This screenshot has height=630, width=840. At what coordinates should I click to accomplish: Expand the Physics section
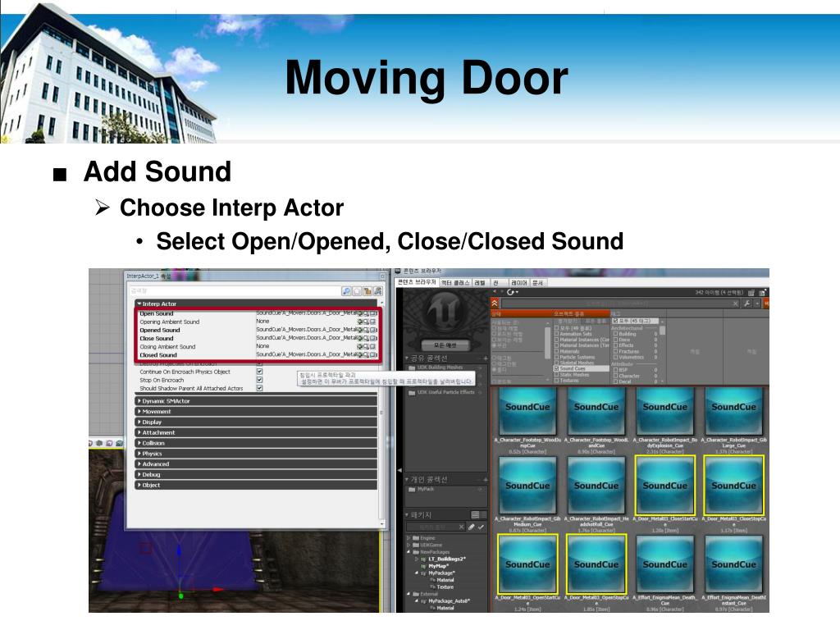click(139, 453)
